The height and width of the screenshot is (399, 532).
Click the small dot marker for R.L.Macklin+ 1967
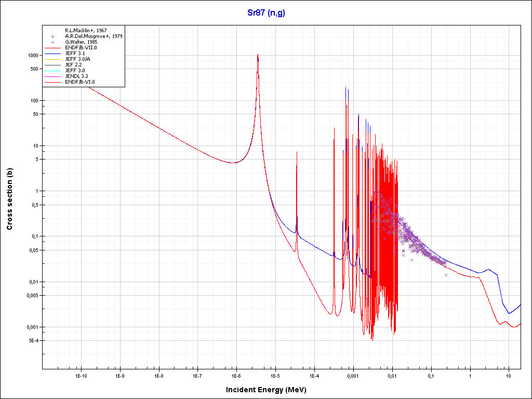(x=52, y=31)
